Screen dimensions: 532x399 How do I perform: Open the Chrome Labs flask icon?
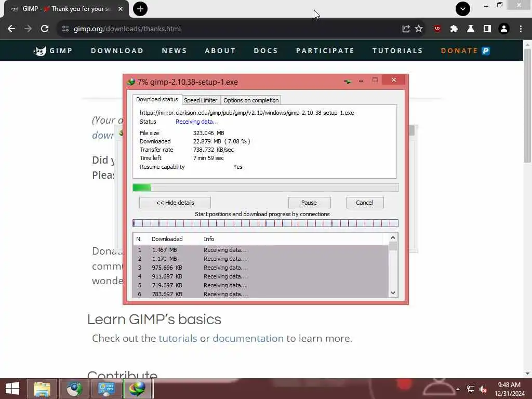(x=471, y=29)
